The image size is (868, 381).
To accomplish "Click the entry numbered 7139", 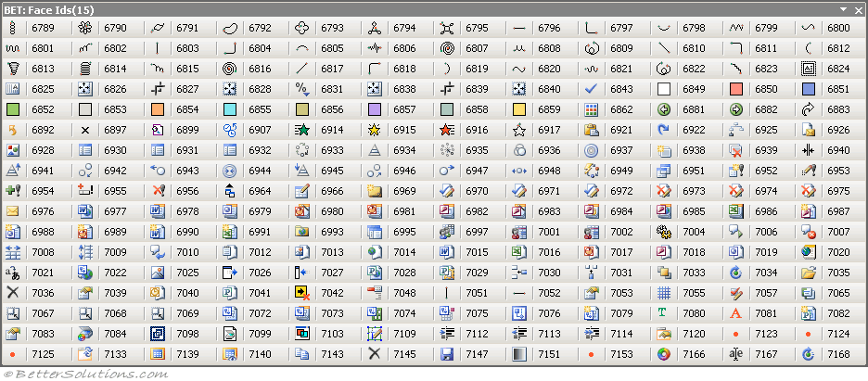I will coord(187,354).
